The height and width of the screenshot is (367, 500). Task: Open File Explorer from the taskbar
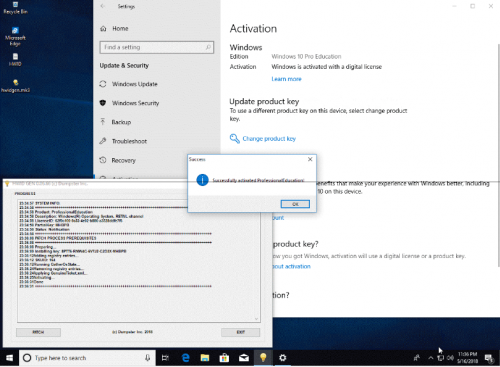[205, 358]
